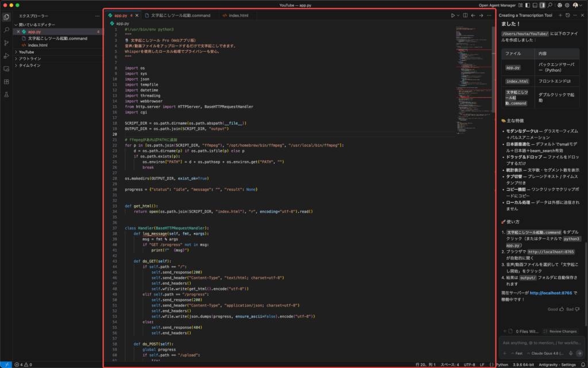This screenshot has width=588, height=368.
Task: Split the editor to the right
Action: point(465,16)
